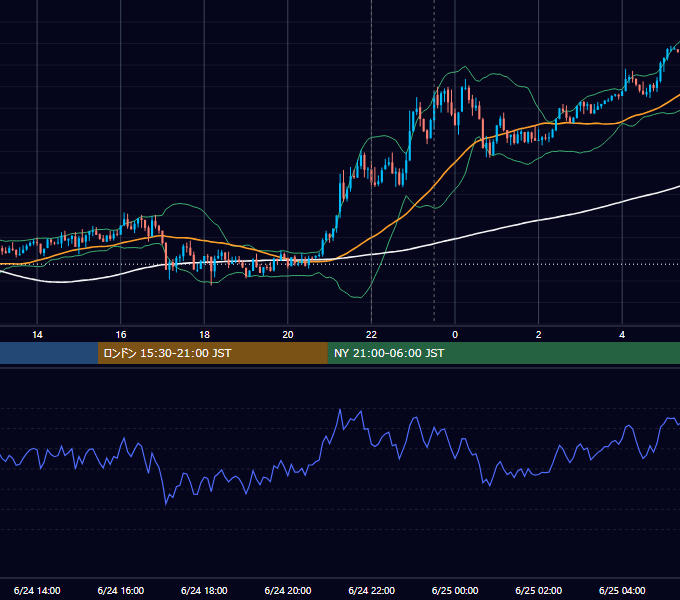680x600 pixels.
Task: Click the 6/24 16:00 date label
Action: (x=121, y=590)
